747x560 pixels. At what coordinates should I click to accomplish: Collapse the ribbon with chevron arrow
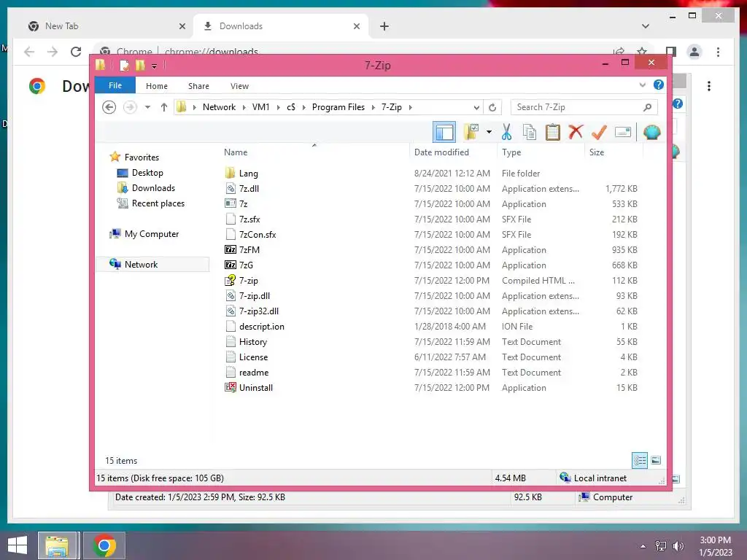coord(642,85)
